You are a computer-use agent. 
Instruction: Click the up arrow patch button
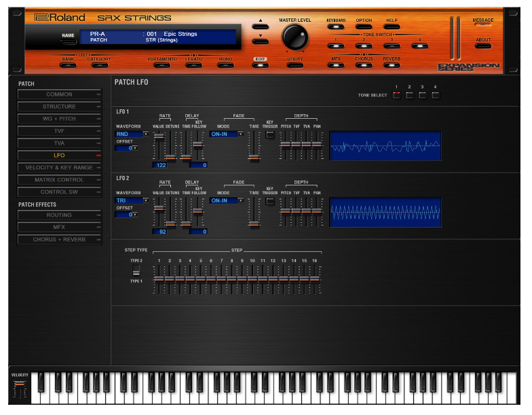click(261, 26)
